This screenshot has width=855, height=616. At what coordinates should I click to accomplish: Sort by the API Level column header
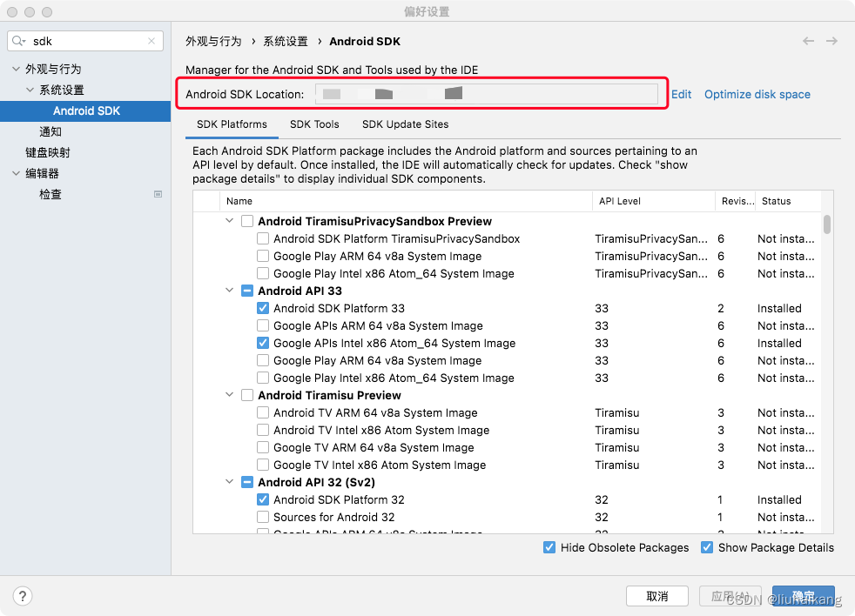653,201
